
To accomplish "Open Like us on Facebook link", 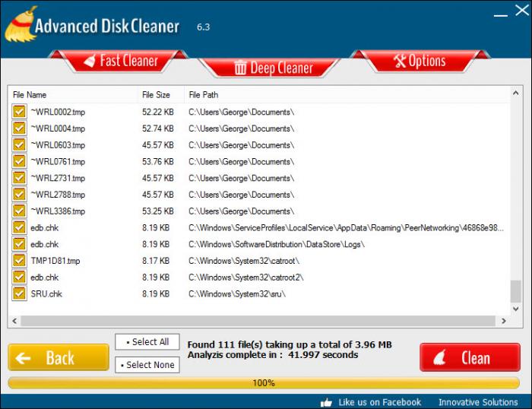I will 380,402.
